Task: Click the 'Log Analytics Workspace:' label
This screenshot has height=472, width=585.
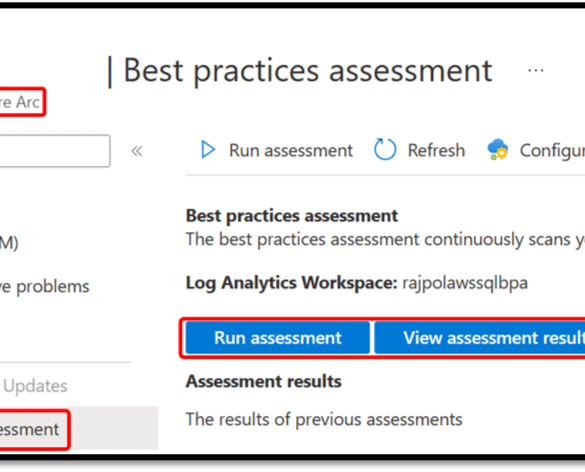Action: 291,283
